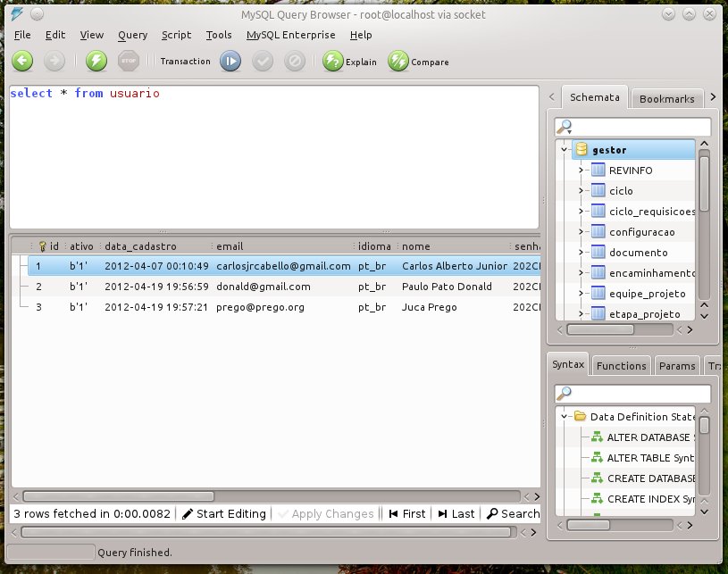Click the primary key icon in id column
The width and height of the screenshot is (728, 574).
click(42, 245)
